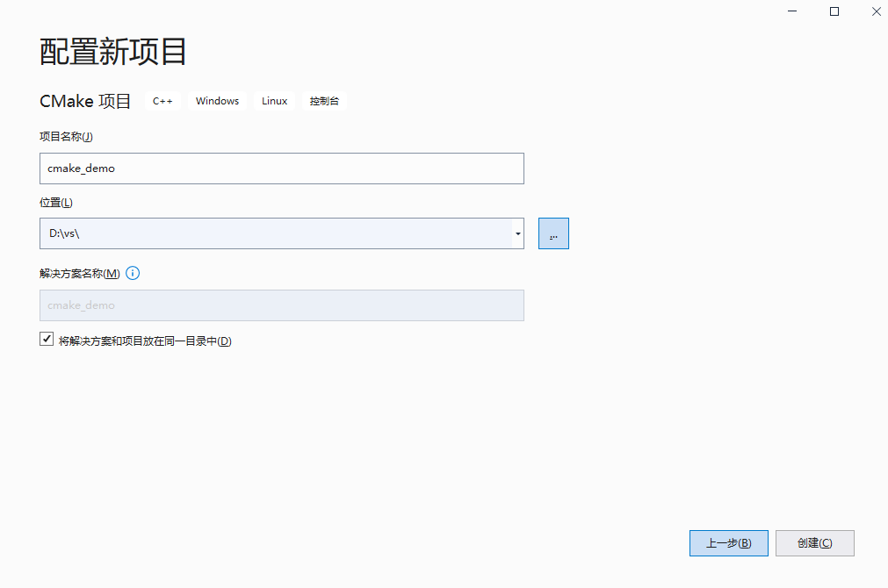Open the location dropdown arrow
888x588 pixels.
[517, 233]
